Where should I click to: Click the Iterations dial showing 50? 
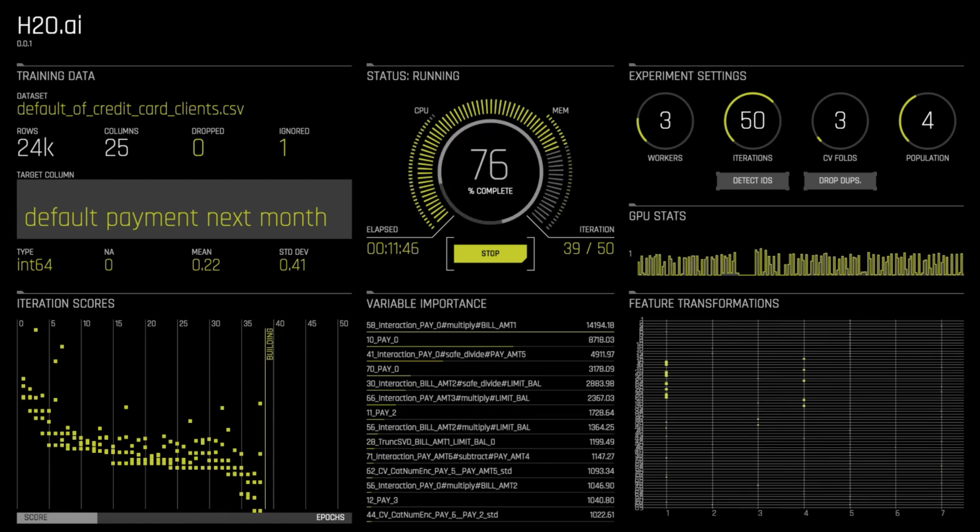pyautogui.click(x=752, y=121)
